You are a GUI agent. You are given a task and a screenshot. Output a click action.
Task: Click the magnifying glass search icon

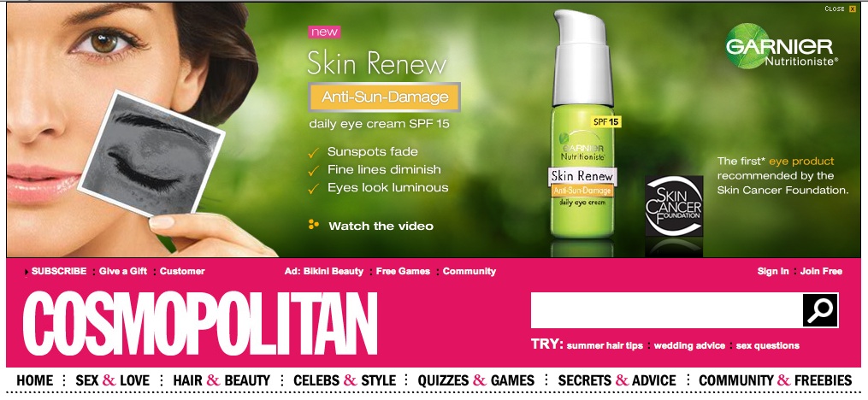(x=820, y=310)
